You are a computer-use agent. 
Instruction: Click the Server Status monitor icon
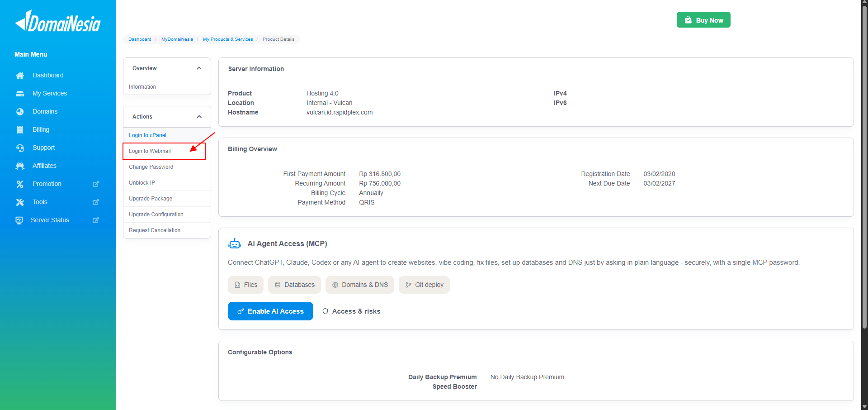click(x=19, y=220)
